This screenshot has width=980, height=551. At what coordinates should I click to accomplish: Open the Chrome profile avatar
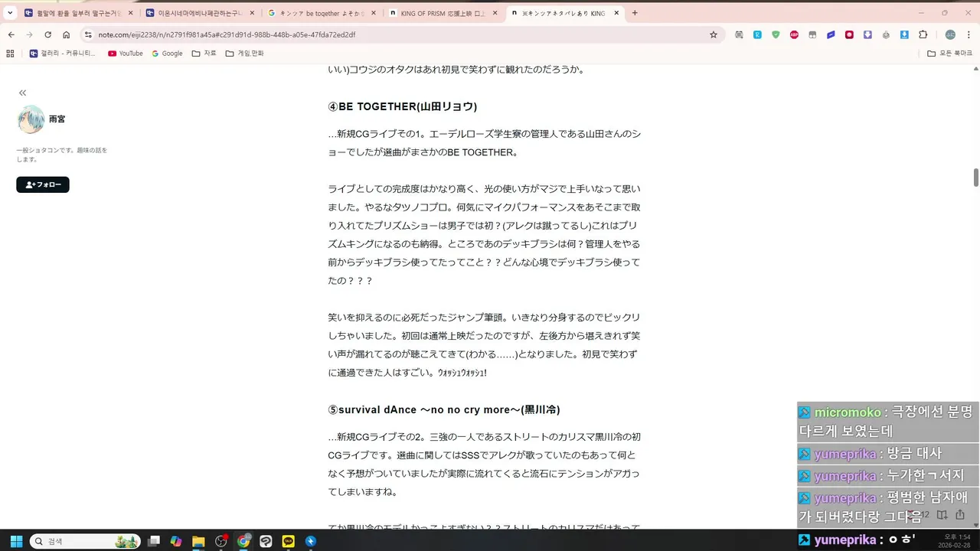click(x=950, y=34)
